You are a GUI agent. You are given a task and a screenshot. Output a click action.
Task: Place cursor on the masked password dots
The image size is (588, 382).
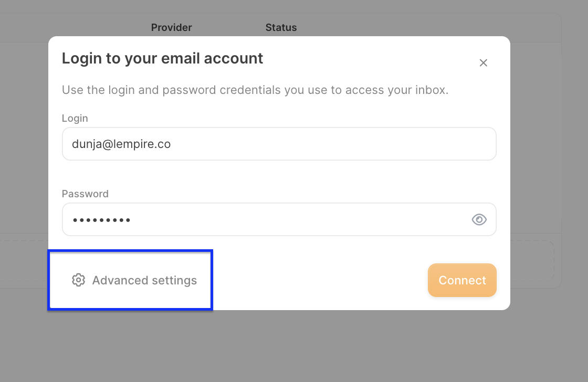pyautogui.click(x=101, y=220)
